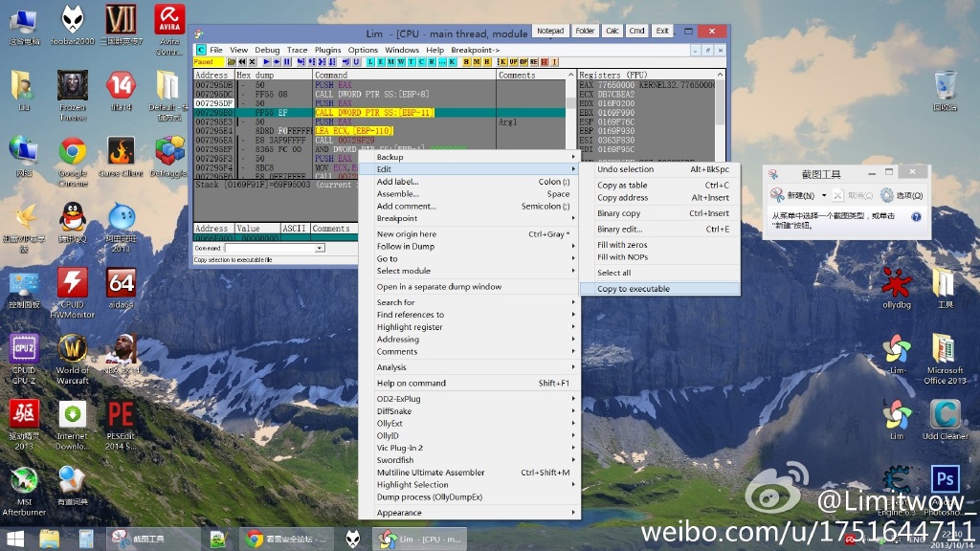
Task: Open the aida64 desktop icon
Action: pyautogui.click(x=122, y=289)
